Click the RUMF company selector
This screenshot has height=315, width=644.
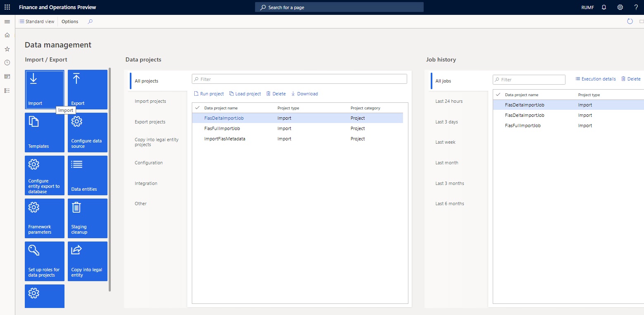pos(587,7)
